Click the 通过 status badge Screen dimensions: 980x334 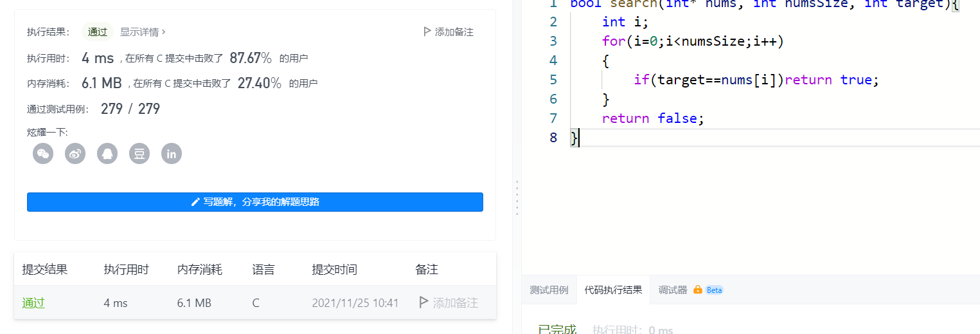[x=98, y=32]
